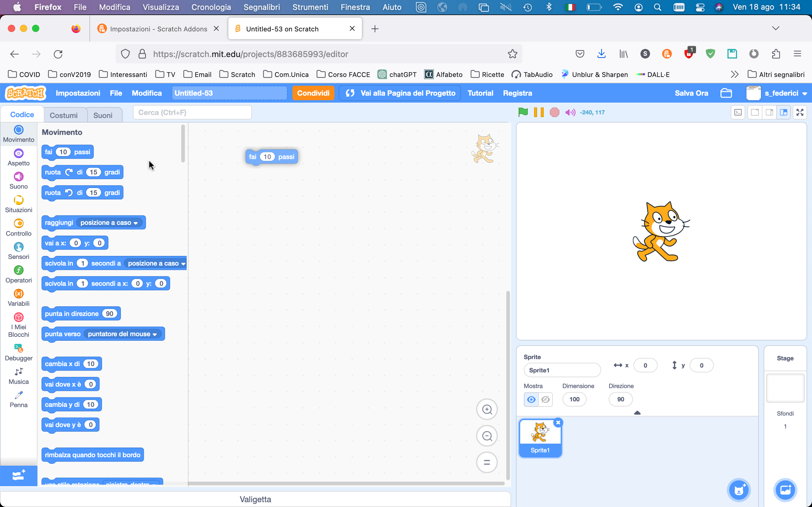Show sprite with the eye toggle
812x507 pixels.
click(531, 399)
